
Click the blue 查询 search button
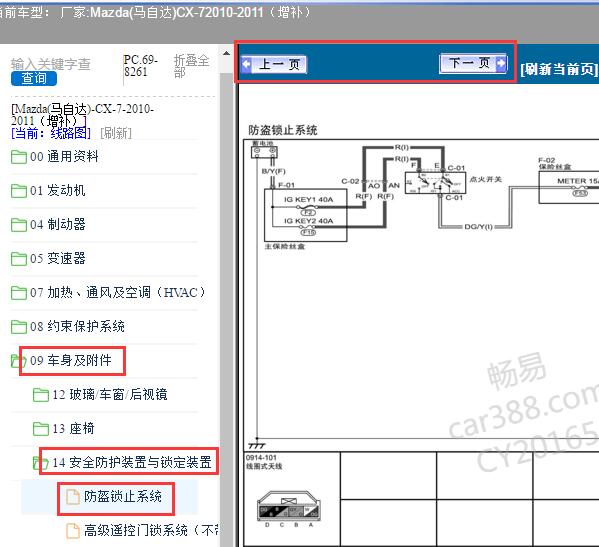coord(34,78)
